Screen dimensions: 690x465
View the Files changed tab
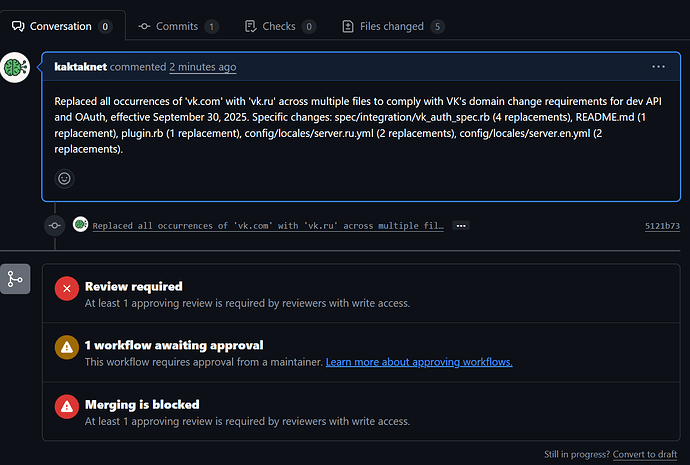[x=393, y=26]
